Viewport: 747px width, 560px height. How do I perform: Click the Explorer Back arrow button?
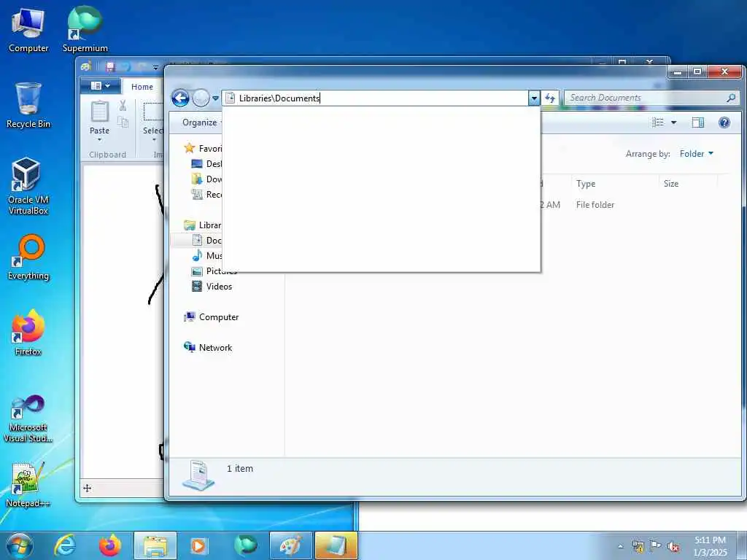[181, 98]
